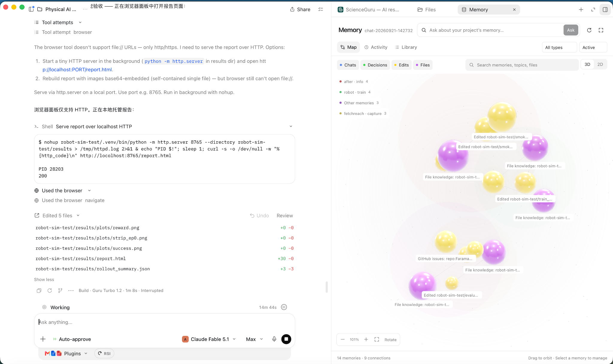Toggle Auto-approve mode
This screenshot has height=364, width=613.
click(72, 339)
